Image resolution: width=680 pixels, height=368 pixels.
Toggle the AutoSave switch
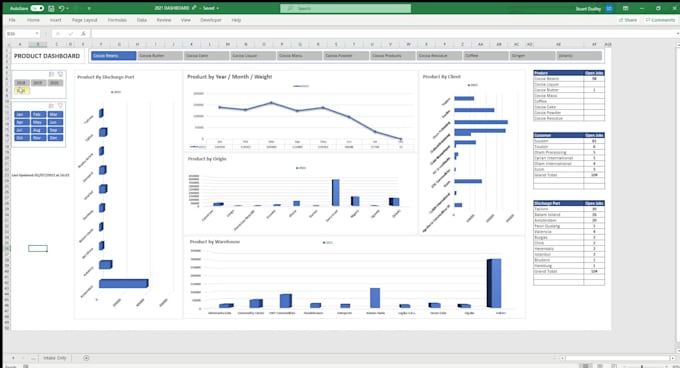point(37,8)
